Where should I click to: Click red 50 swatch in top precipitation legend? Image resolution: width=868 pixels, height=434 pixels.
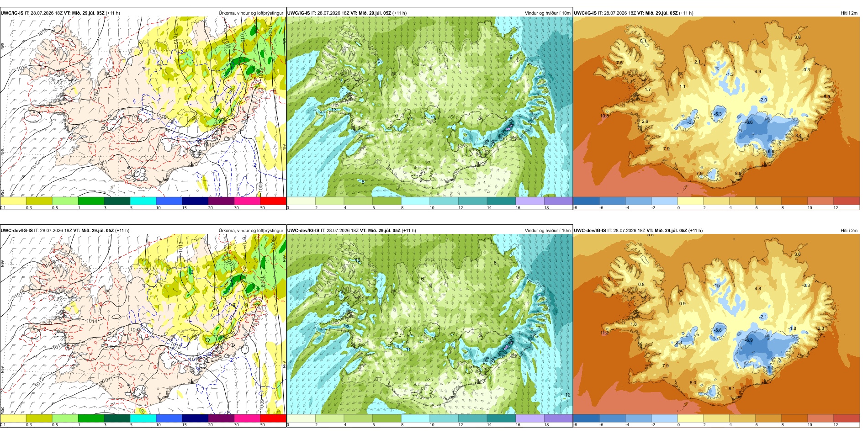coord(273,201)
